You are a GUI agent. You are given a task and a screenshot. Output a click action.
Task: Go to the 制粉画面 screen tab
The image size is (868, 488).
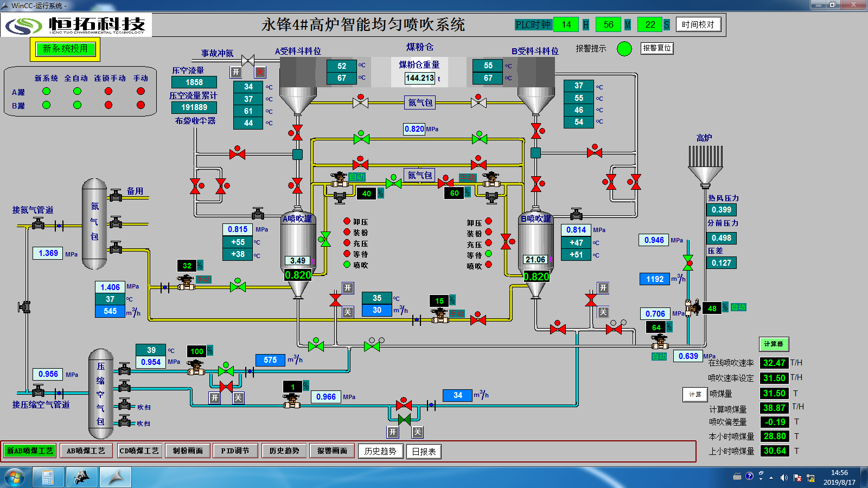[188, 451]
